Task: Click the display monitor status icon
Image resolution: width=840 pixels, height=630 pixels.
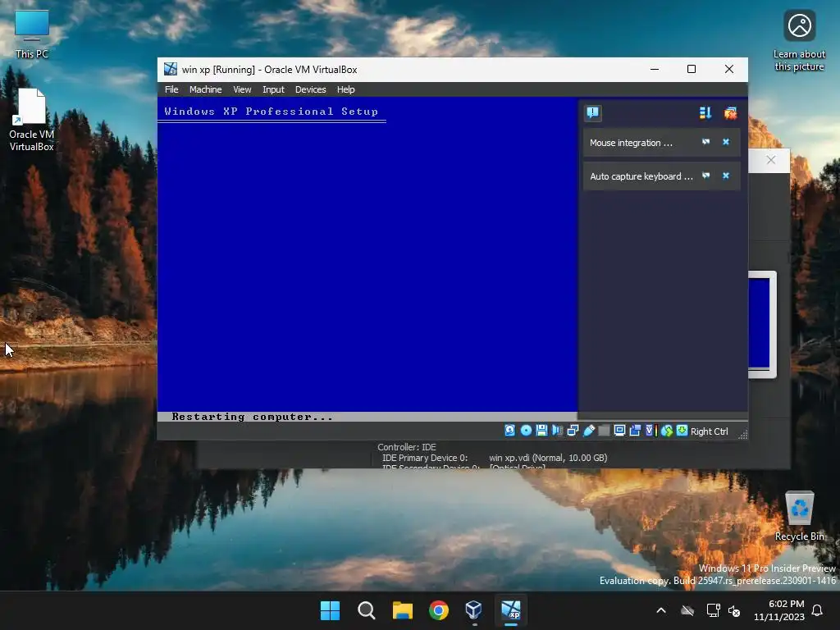Action: [x=619, y=431]
